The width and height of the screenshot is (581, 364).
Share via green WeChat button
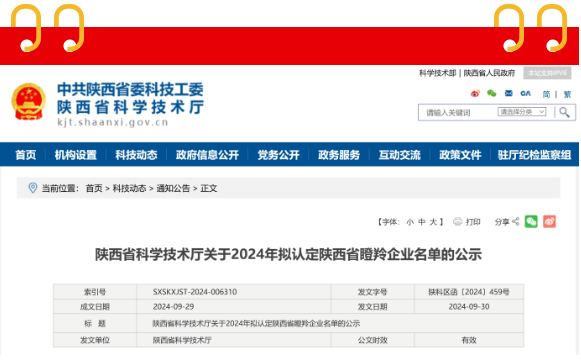click(531, 222)
